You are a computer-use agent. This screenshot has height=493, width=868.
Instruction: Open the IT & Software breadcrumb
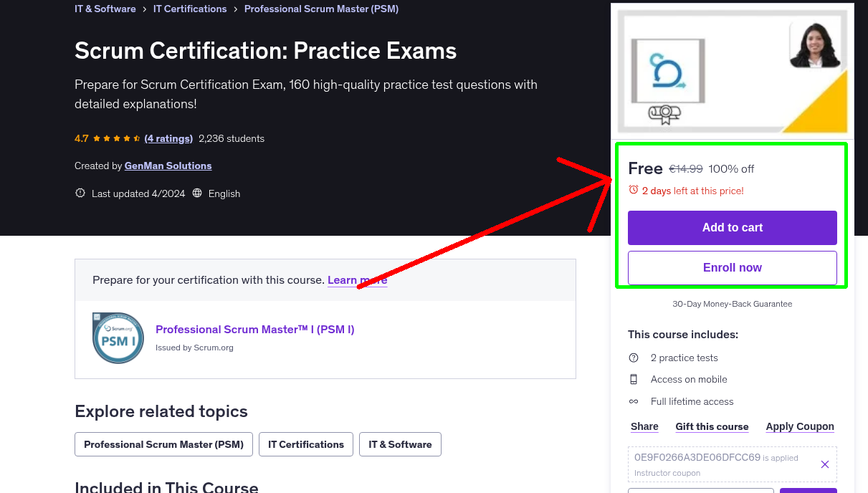(x=105, y=9)
